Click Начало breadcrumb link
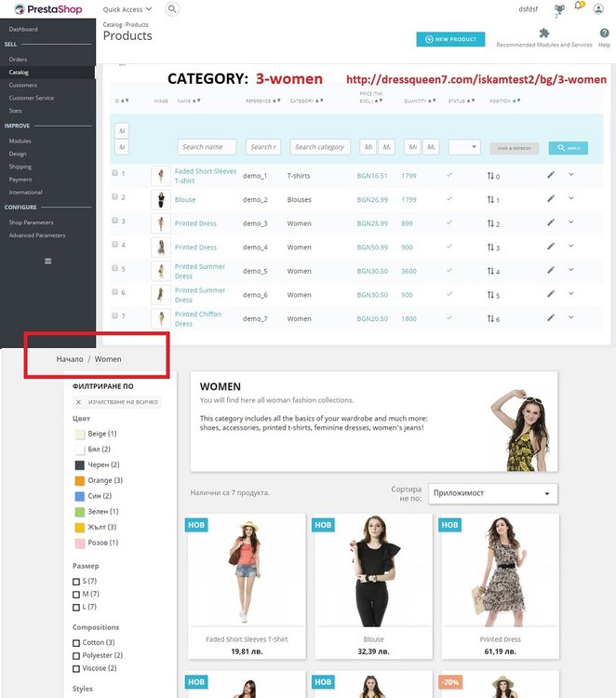This screenshot has width=616, height=698. coord(70,359)
